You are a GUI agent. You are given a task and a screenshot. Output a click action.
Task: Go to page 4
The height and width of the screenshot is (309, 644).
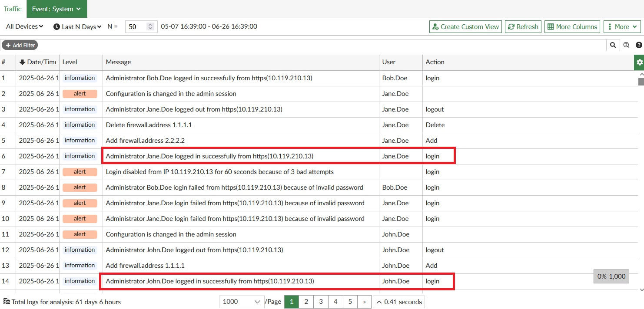(x=335, y=302)
